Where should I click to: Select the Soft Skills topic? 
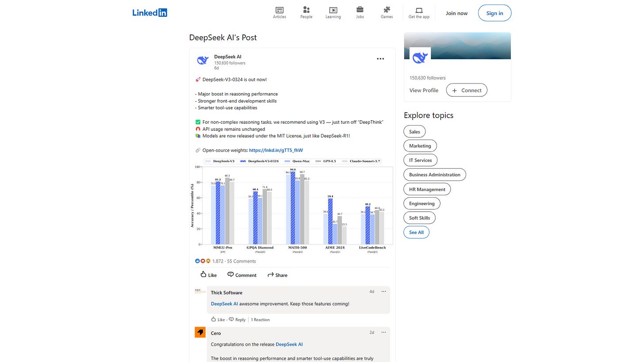pyautogui.click(x=420, y=218)
